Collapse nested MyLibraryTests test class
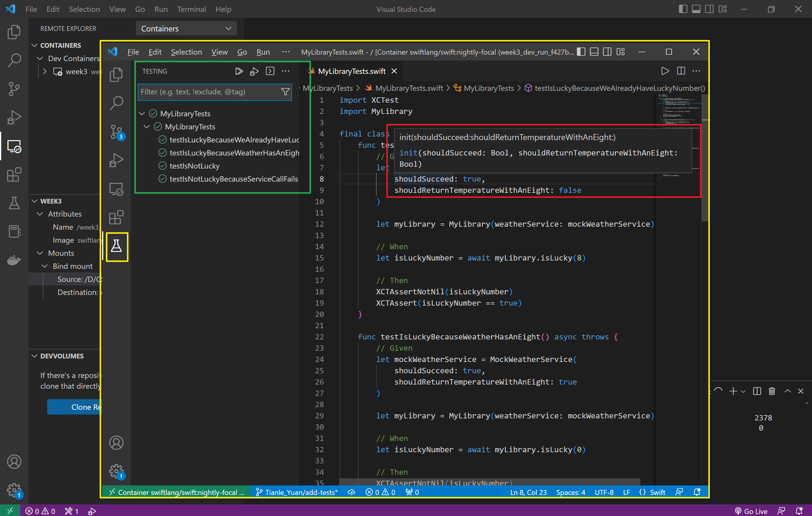Image resolution: width=812 pixels, height=516 pixels. [147, 127]
